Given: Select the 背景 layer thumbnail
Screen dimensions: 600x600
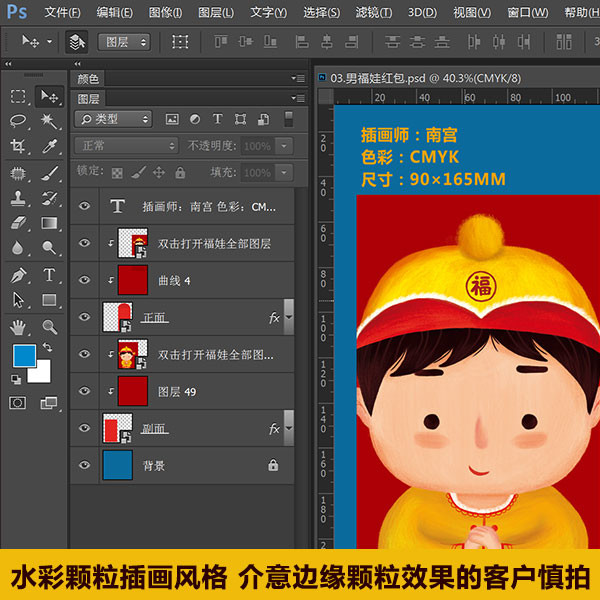Looking at the screenshot, I should pos(117,465).
